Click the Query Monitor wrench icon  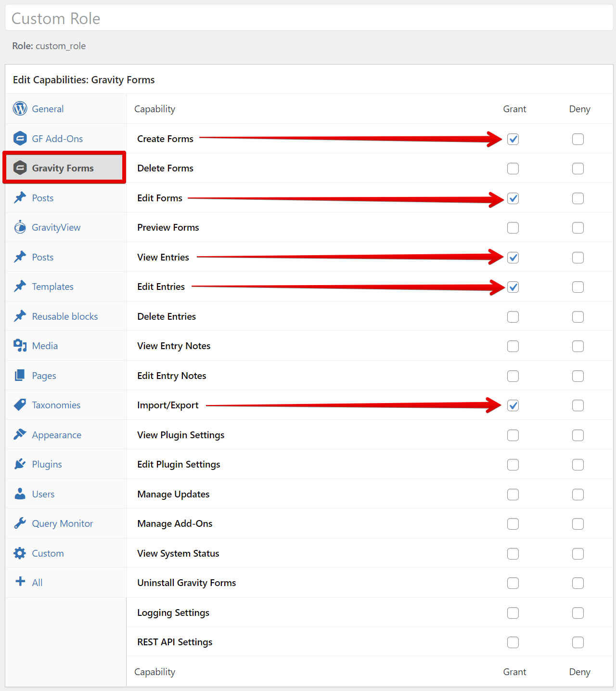(x=20, y=523)
